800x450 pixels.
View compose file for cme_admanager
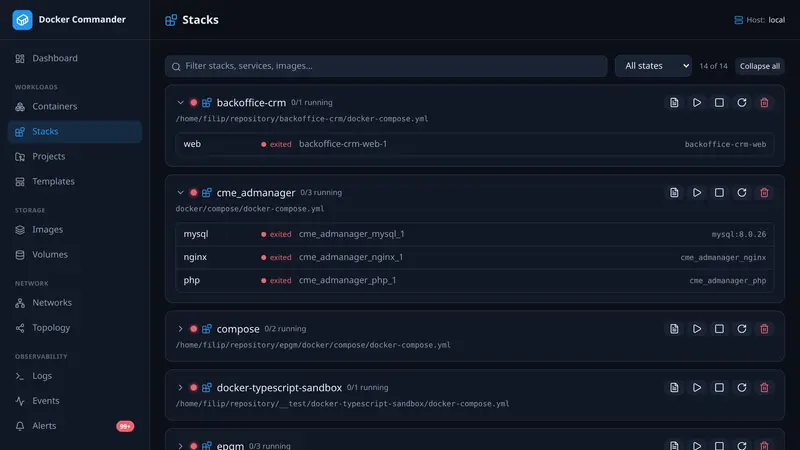674,193
